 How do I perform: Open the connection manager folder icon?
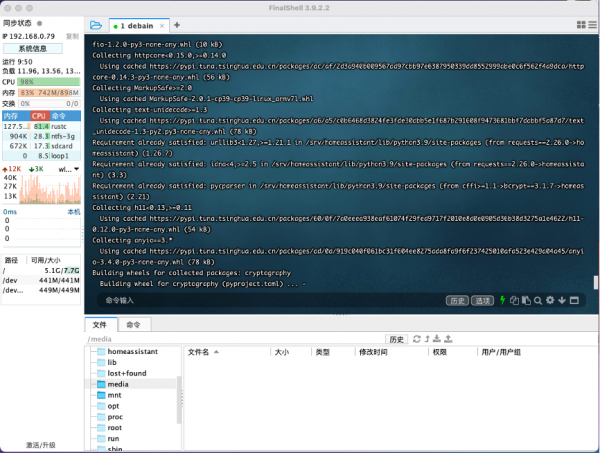point(96,24)
